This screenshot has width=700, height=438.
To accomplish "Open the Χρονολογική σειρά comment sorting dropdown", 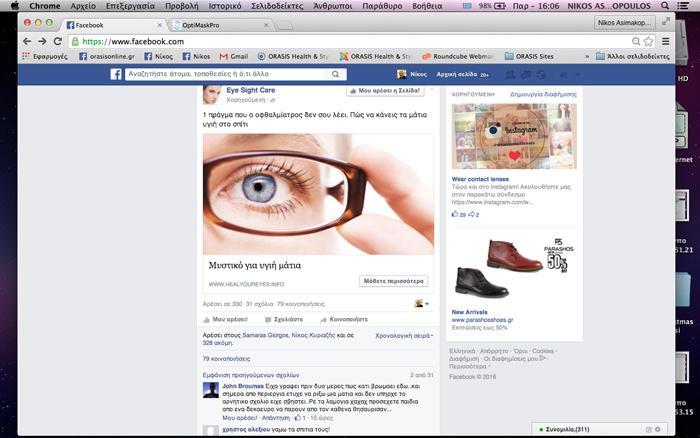I will (x=403, y=336).
